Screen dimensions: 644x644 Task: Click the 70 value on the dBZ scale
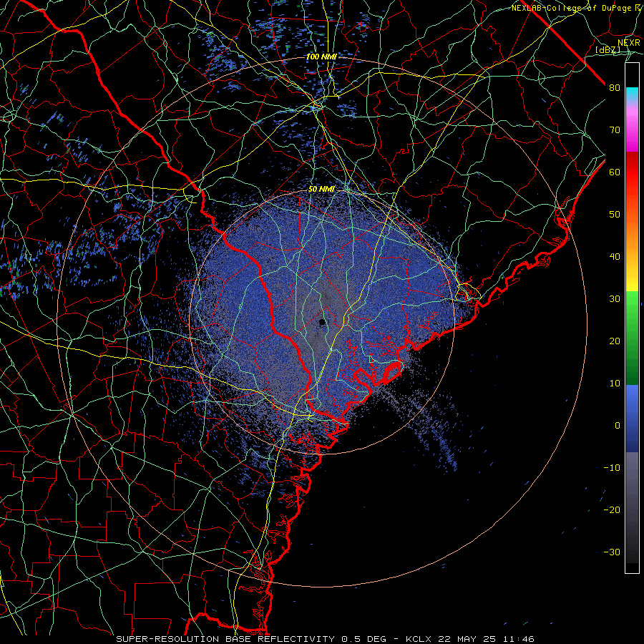pos(615,130)
